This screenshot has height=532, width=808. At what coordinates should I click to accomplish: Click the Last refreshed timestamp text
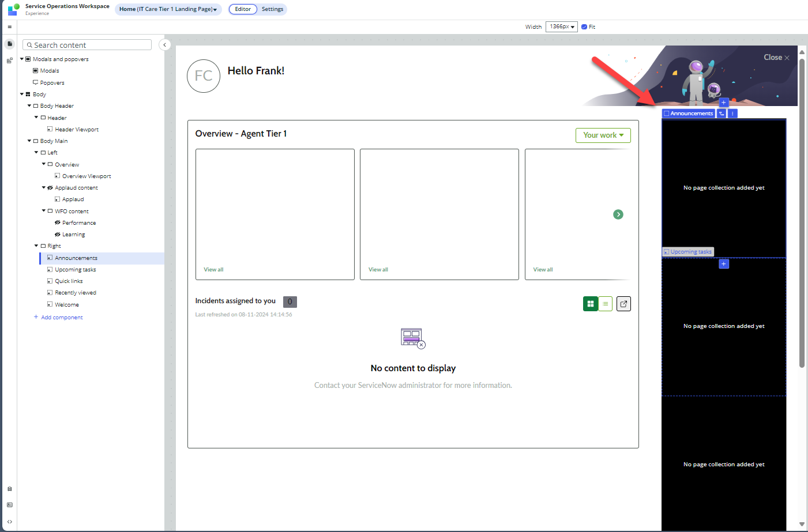coord(243,315)
